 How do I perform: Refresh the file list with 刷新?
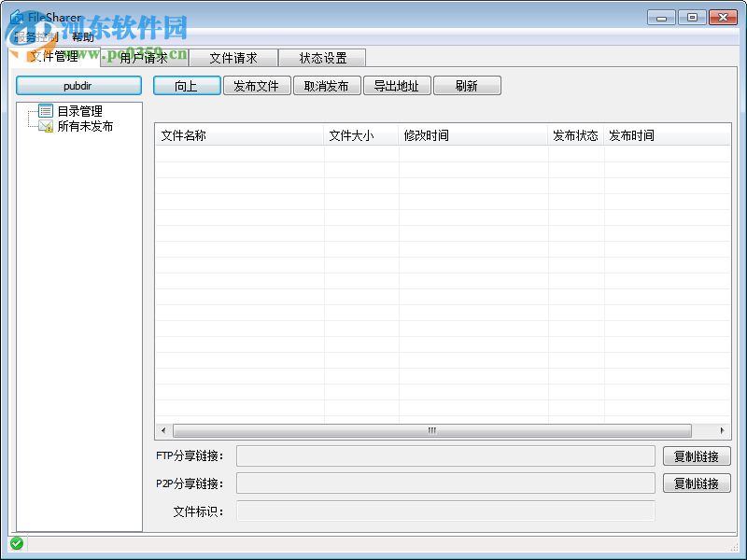467,85
